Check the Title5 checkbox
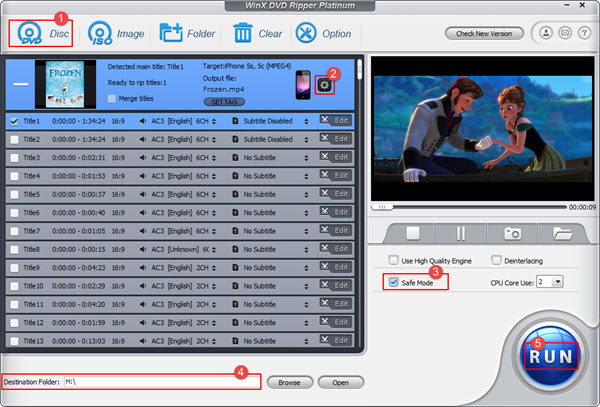 14,195
